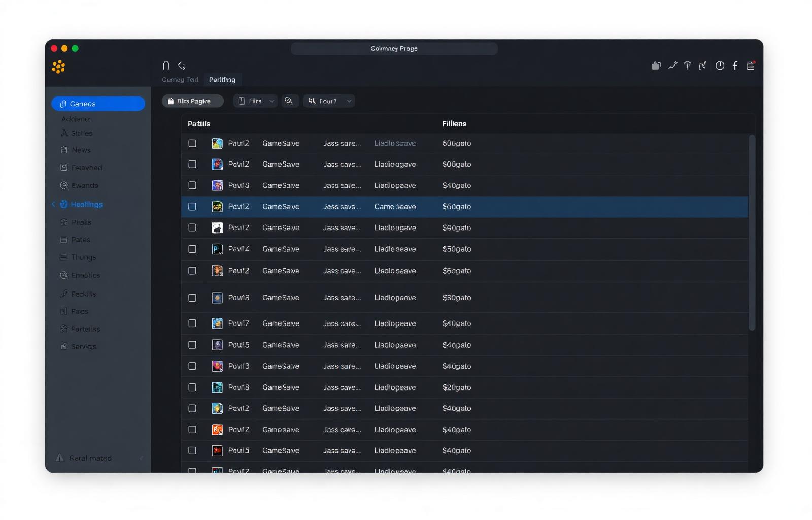The height and width of the screenshot is (520, 812).
Task: Click the game thumbnail in Poul17 row
Action: click(x=217, y=323)
